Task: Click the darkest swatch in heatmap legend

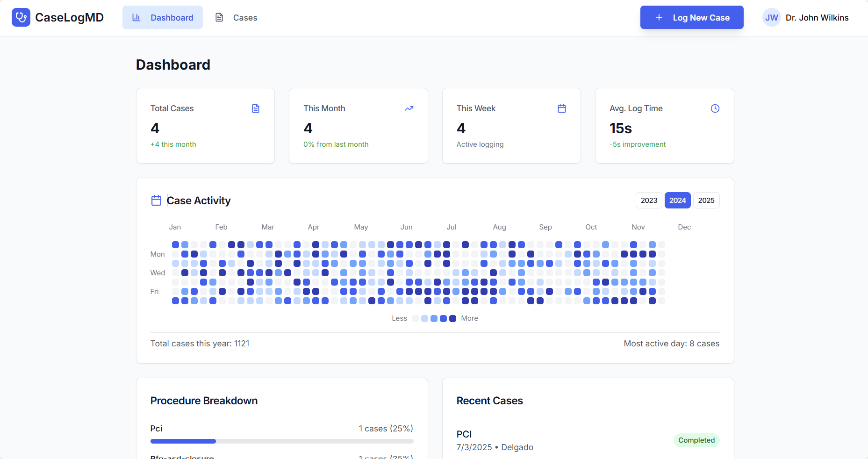Action: click(x=452, y=319)
